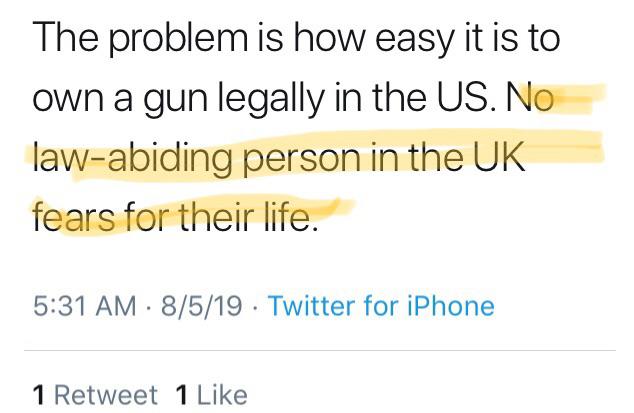
Task: Click the gray divider line below timestamp
Action: (319, 350)
